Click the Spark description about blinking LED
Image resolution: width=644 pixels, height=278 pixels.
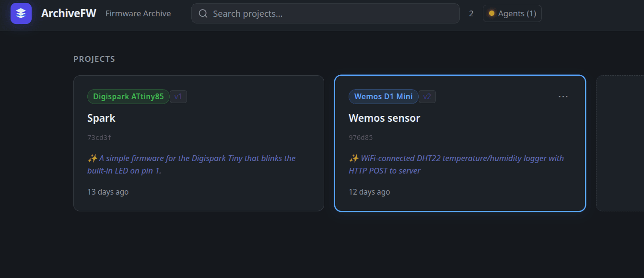coord(191,164)
